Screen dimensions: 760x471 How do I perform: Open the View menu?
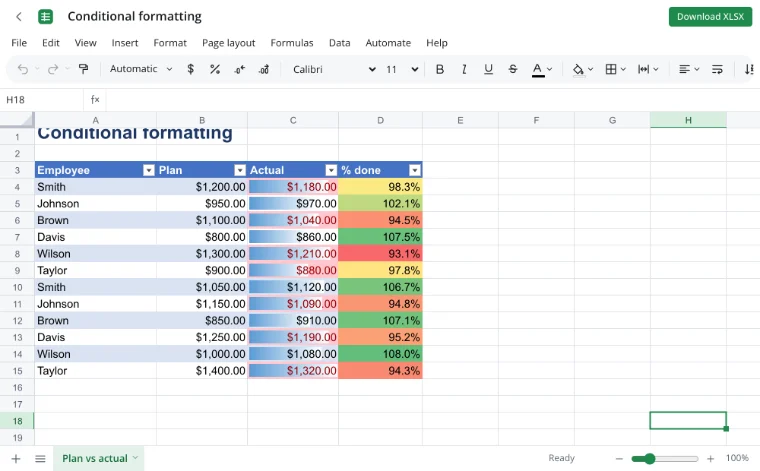pyautogui.click(x=85, y=43)
